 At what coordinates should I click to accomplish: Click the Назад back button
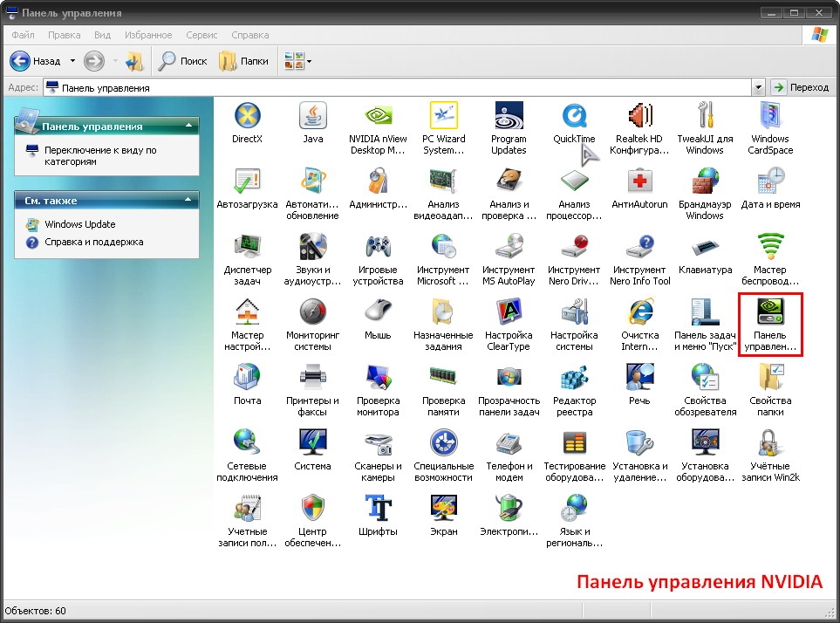tap(36, 61)
